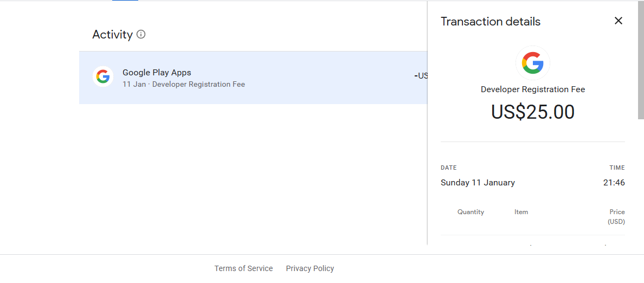Click the Google logo in Transaction details
Image resolution: width=644 pixels, height=283 pixels.
(x=532, y=63)
